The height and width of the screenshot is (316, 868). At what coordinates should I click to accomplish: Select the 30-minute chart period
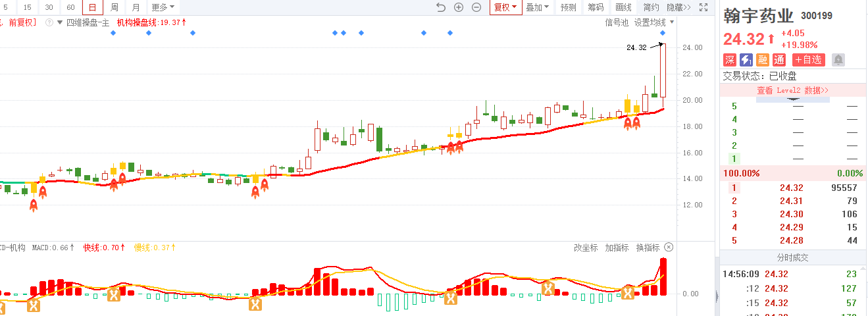tap(49, 8)
